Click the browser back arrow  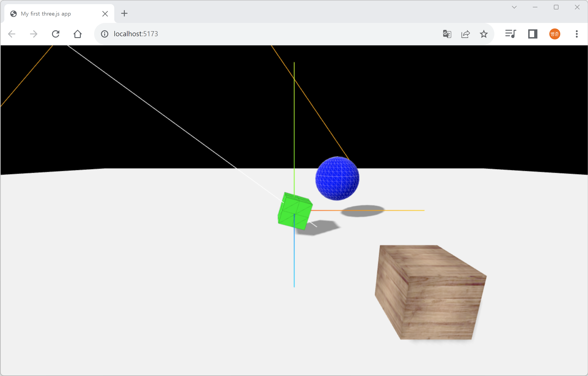pyautogui.click(x=12, y=34)
